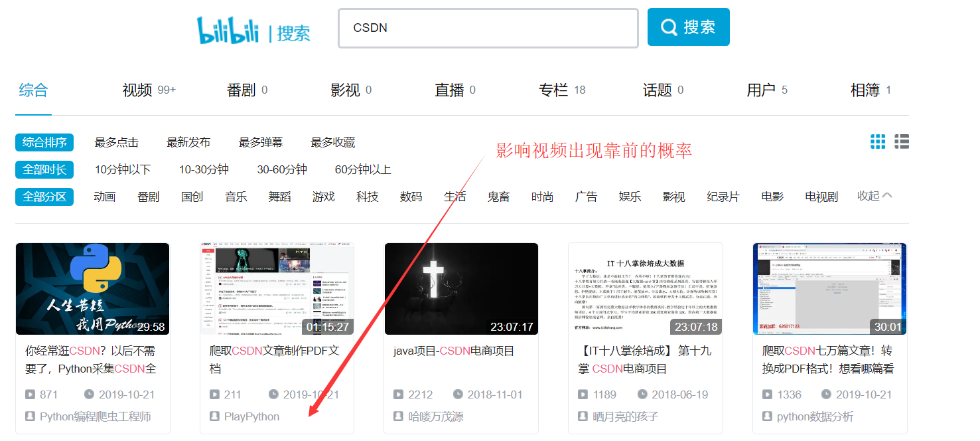980x441 pixels.
Task: Filter duration 60分钟以上
Action: (x=363, y=169)
